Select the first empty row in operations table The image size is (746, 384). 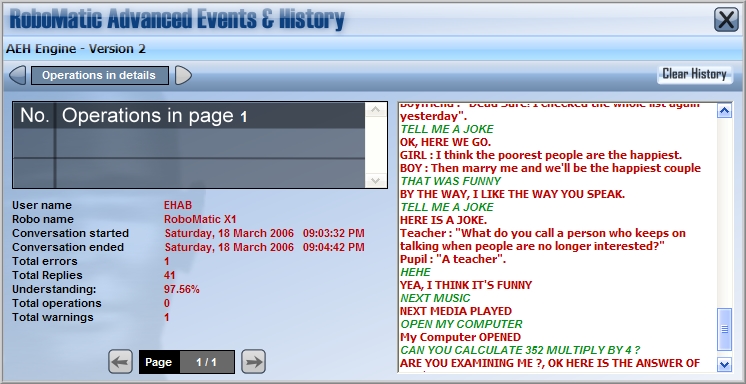click(189, 143)
